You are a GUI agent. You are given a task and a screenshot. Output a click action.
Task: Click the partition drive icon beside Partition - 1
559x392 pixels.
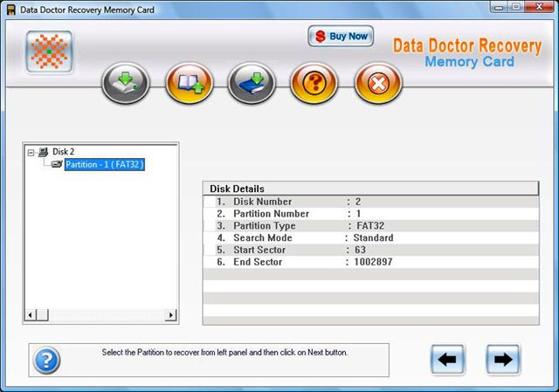point(57,164)
